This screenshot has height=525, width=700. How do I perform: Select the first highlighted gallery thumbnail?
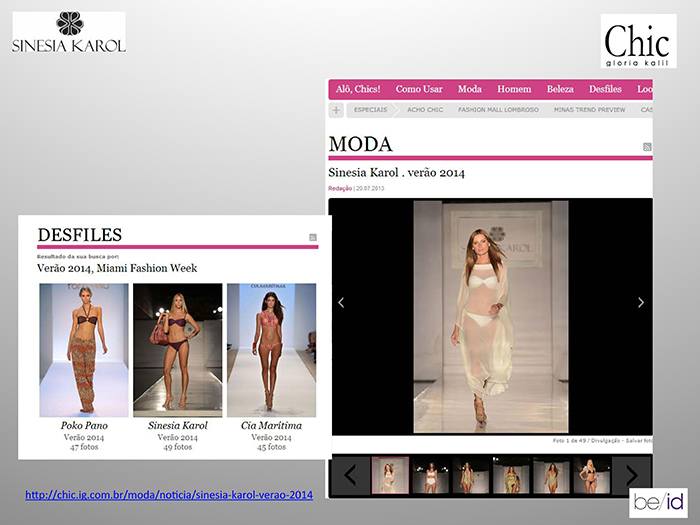coord(390,475)
